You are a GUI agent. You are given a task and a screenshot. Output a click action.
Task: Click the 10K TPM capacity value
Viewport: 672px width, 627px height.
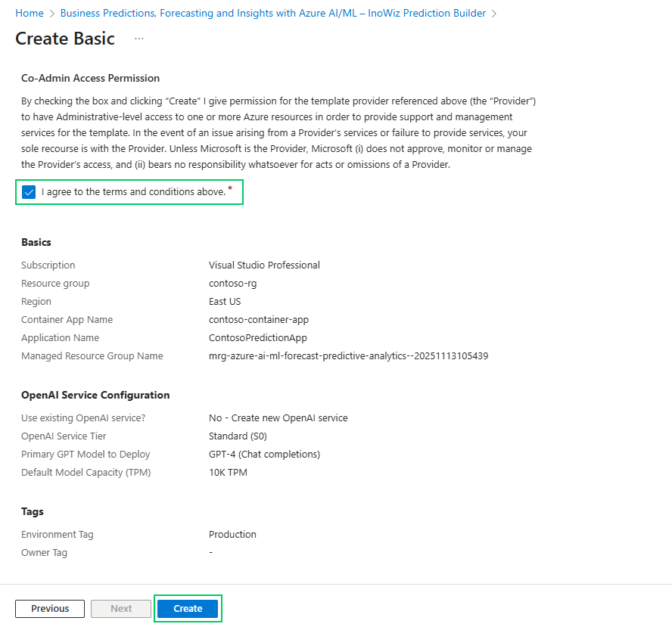[x=228, y=473]
